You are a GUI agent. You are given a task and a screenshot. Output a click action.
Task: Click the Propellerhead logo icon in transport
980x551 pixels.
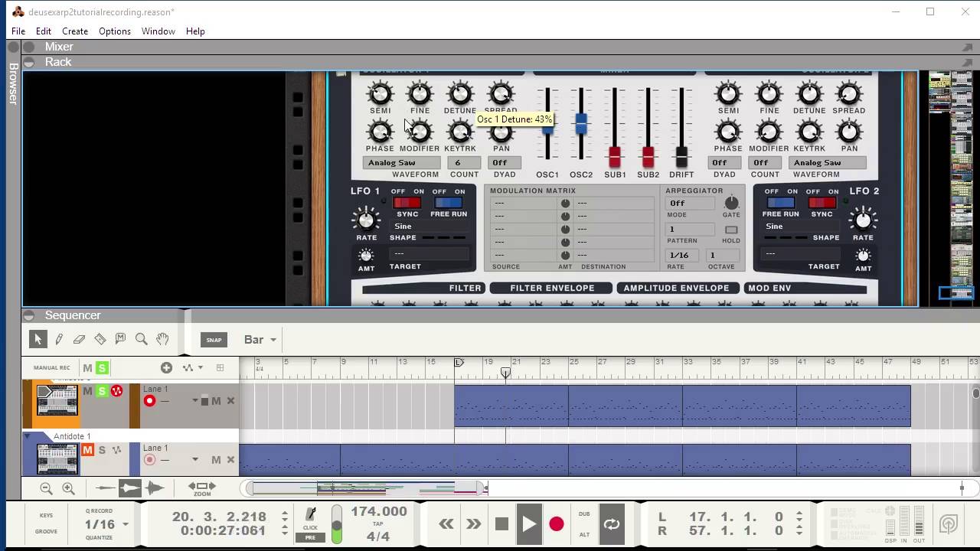coord(949,524)
